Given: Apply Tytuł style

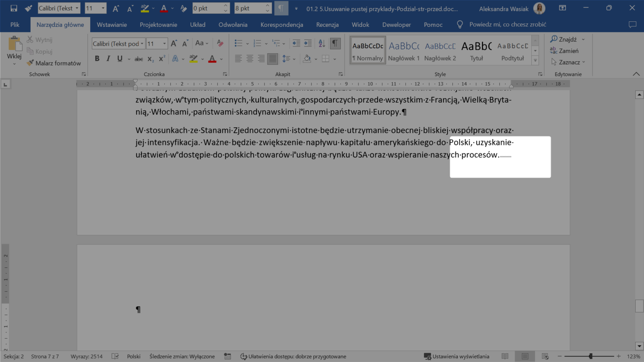Looking at the screenshot, I should pos(476,50).
